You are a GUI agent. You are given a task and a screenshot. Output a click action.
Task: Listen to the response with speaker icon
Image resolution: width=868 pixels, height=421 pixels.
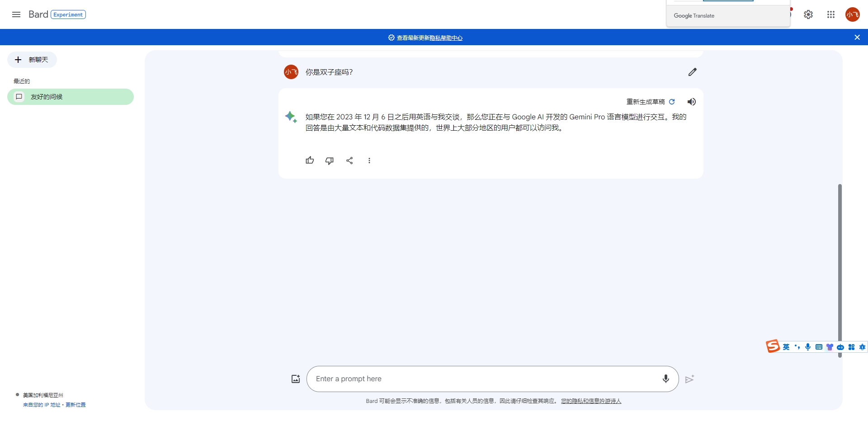692,102
